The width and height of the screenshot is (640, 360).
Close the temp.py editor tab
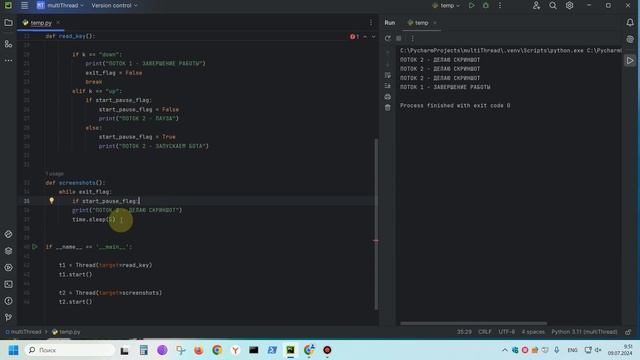[x=58, y=23]
